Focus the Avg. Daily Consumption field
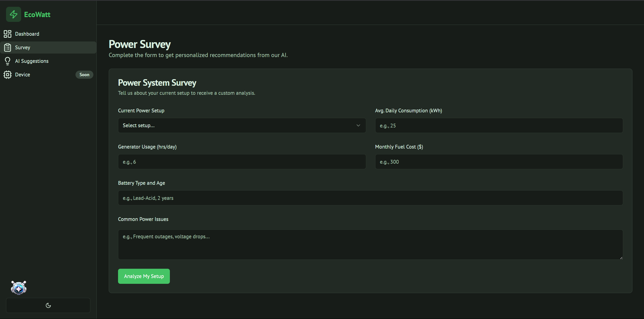This screenshot has width=644, height=319. point(499,125)
